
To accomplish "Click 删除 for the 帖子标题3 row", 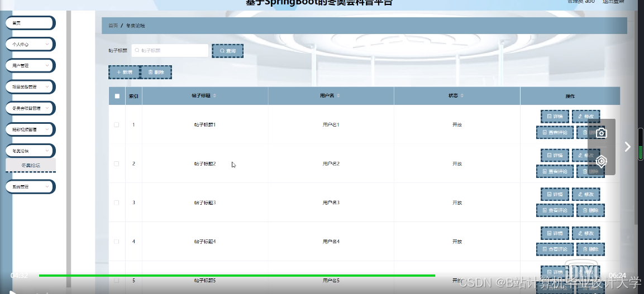I will 590,210.
